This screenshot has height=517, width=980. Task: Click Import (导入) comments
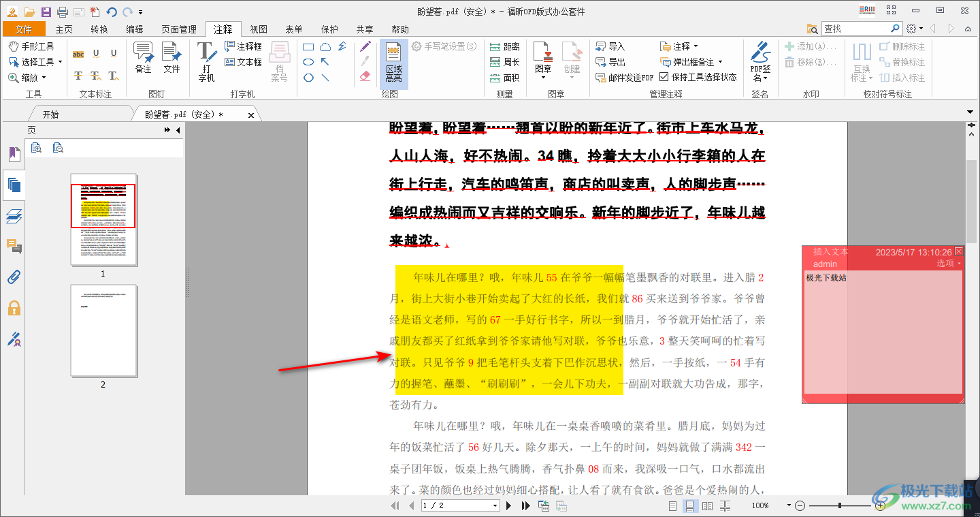pos(610,46)
